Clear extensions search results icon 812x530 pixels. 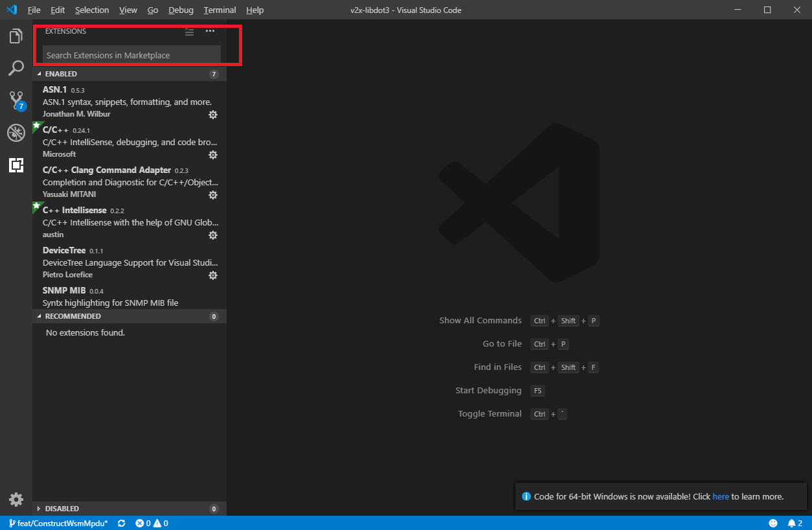(189, 31)
